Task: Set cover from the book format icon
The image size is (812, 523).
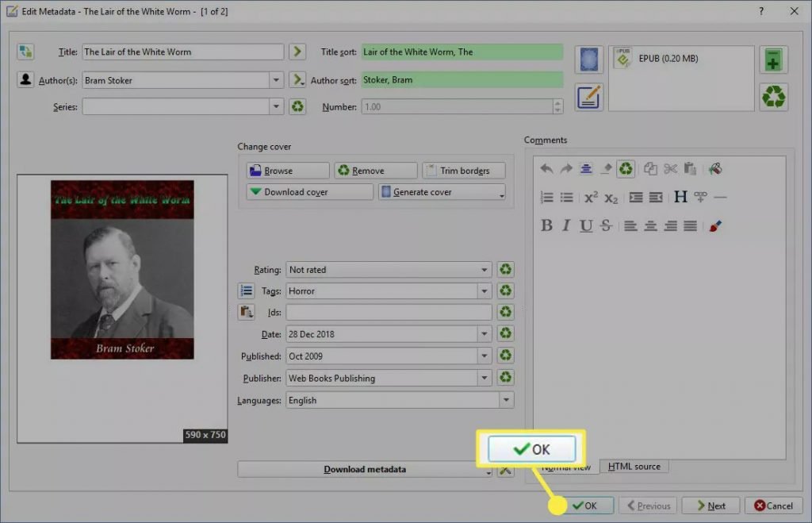Action: tap(589, 59)
